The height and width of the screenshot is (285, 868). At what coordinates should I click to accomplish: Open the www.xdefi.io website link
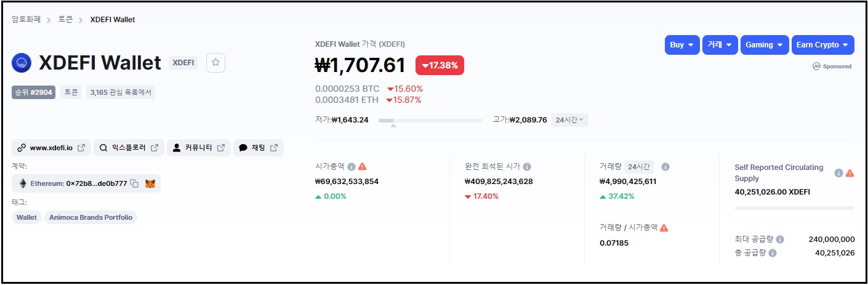[51, 148]
